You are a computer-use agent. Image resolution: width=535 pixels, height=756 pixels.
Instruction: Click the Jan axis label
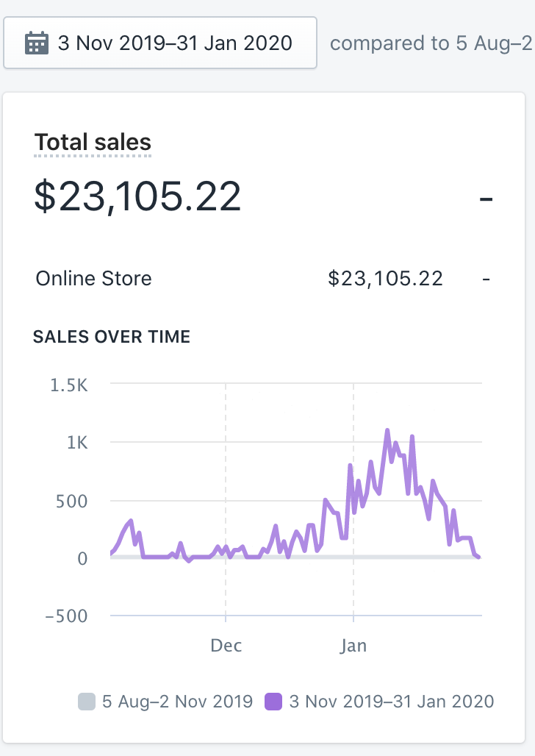(x=353, y=646)
